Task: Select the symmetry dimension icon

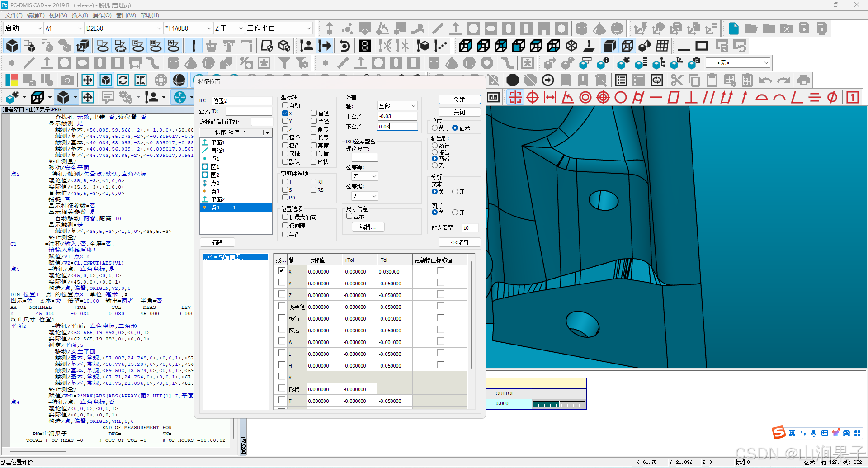Action: click(x=815, y=97)
